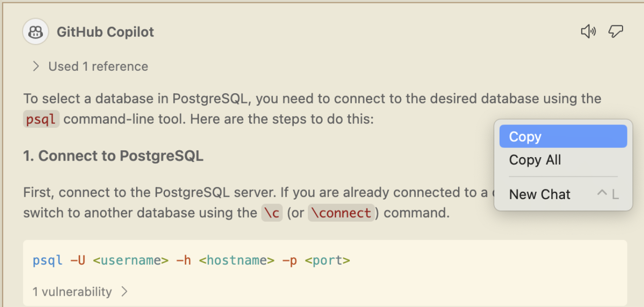The image size is (644, 307).
Task: Click the GitHub Copilot avatar icon
Action: point(35,31)
